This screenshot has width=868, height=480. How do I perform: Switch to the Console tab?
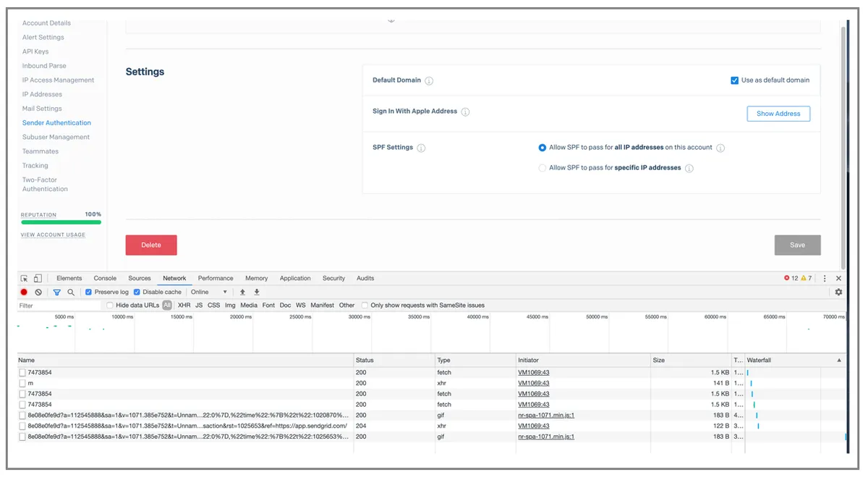tap(105, 278)
